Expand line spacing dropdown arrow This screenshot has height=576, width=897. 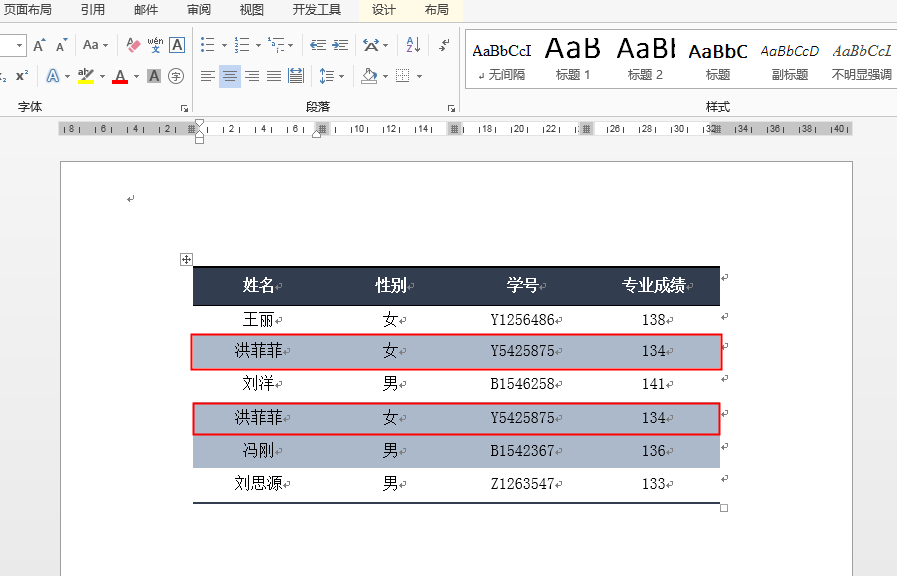(342, 76)
